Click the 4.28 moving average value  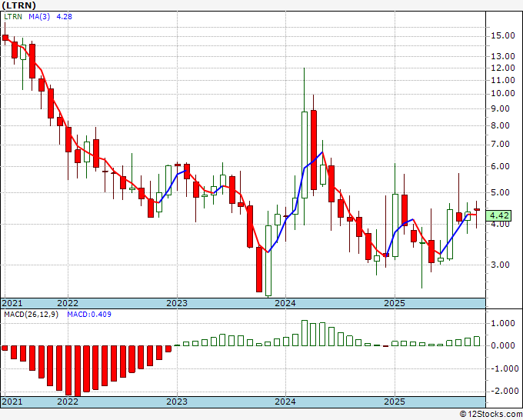click(64, 17)
